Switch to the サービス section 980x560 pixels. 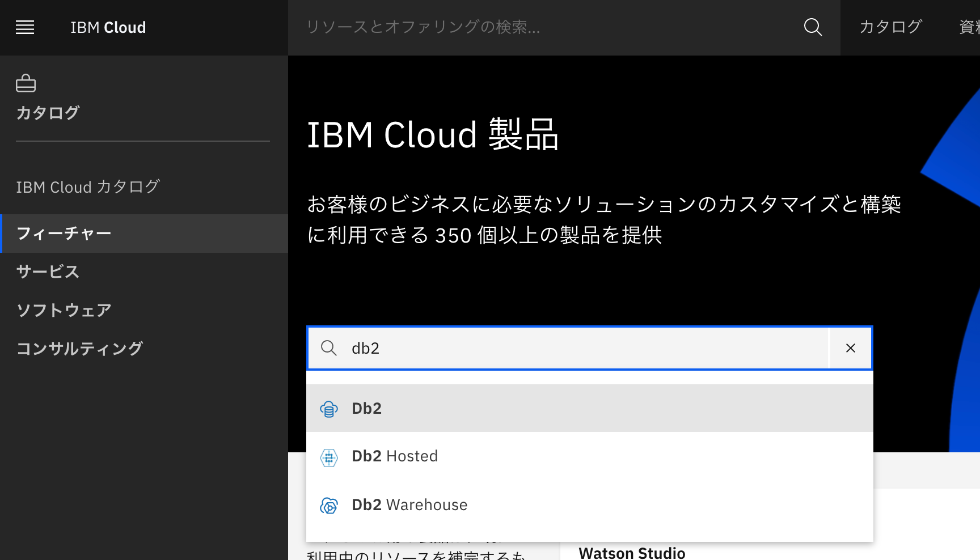tap(48, 271)
